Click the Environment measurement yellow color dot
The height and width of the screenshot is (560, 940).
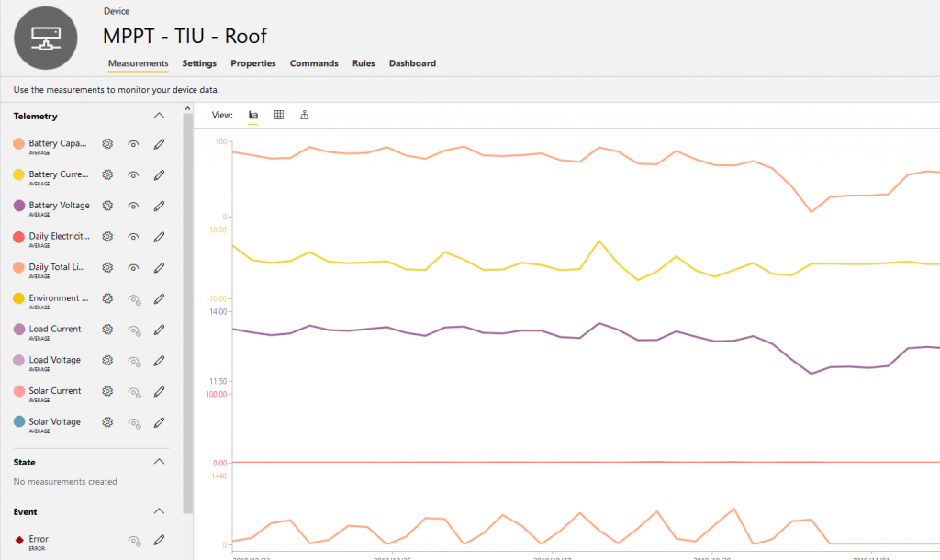(18, 298)
